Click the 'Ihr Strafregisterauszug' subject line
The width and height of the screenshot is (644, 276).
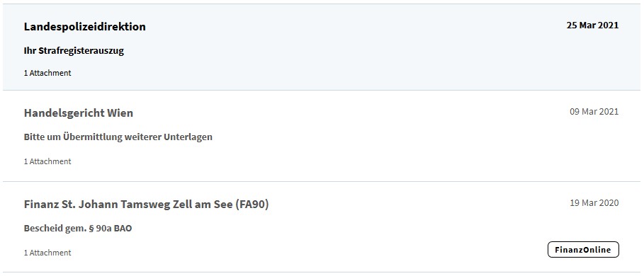(74, 51)
